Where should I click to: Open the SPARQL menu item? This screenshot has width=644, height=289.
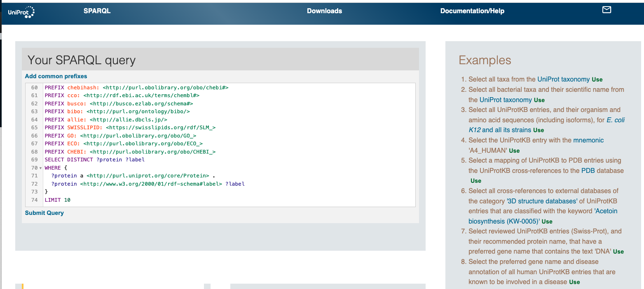pos(97,11)
